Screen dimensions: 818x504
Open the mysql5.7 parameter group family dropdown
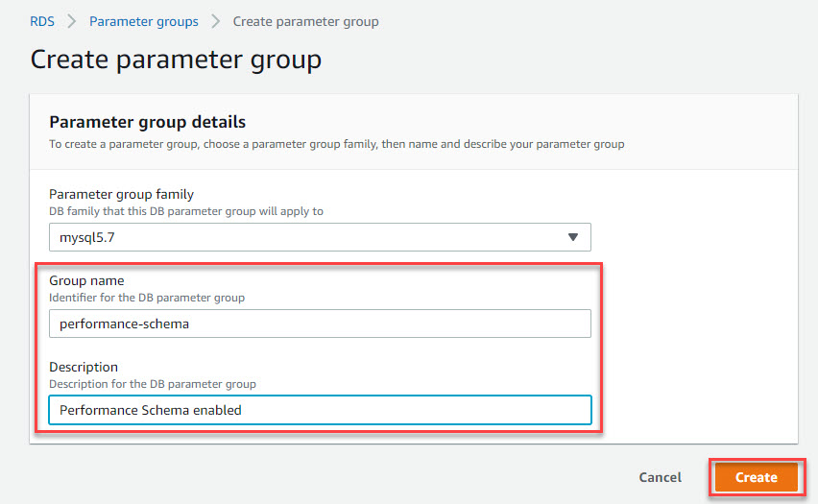point(320,237)
